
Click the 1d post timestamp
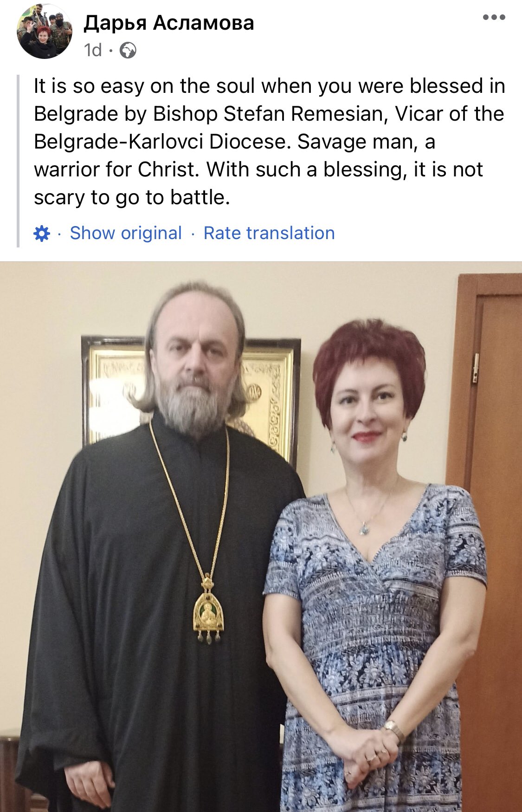point(93,50)
